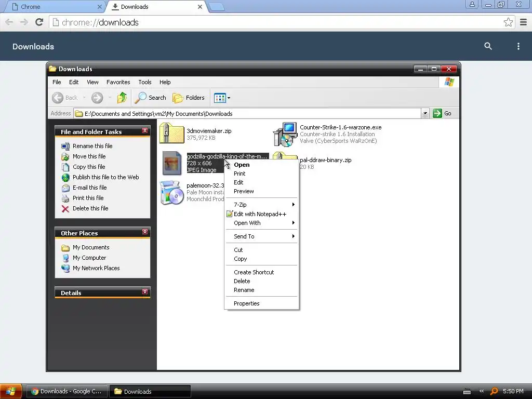532x399 pixels.
Task: Go to My Computer
Action: coord(89,258)
